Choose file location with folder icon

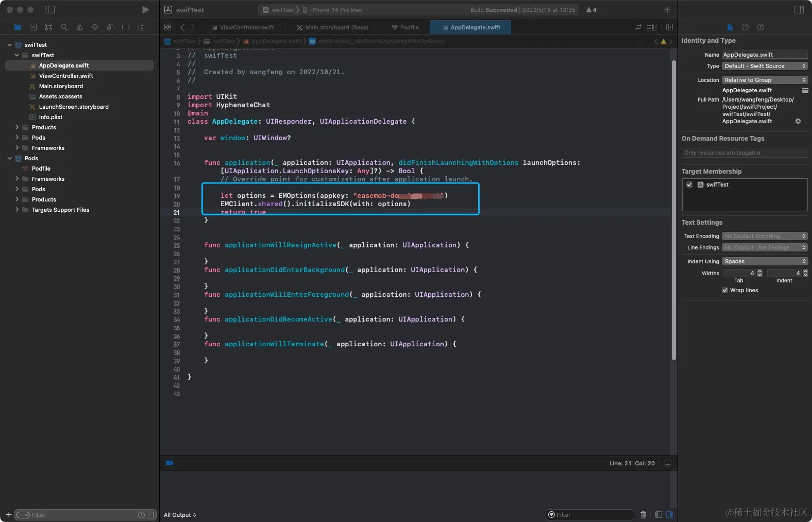805,90
